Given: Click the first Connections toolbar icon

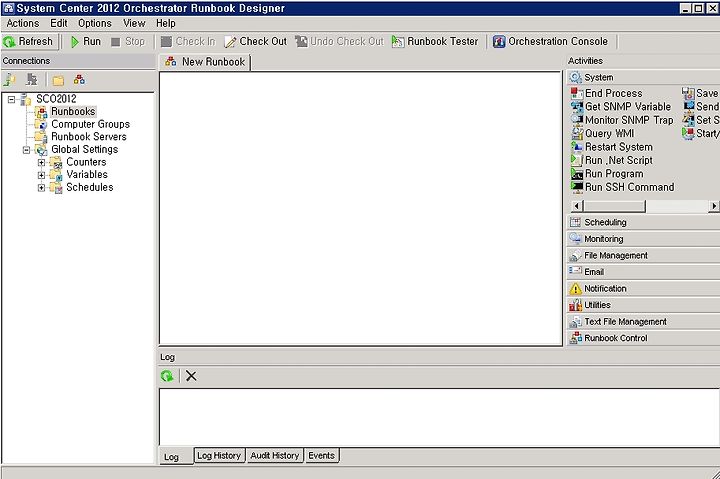Looking at the screenshot, I should [x=9, y=80].
